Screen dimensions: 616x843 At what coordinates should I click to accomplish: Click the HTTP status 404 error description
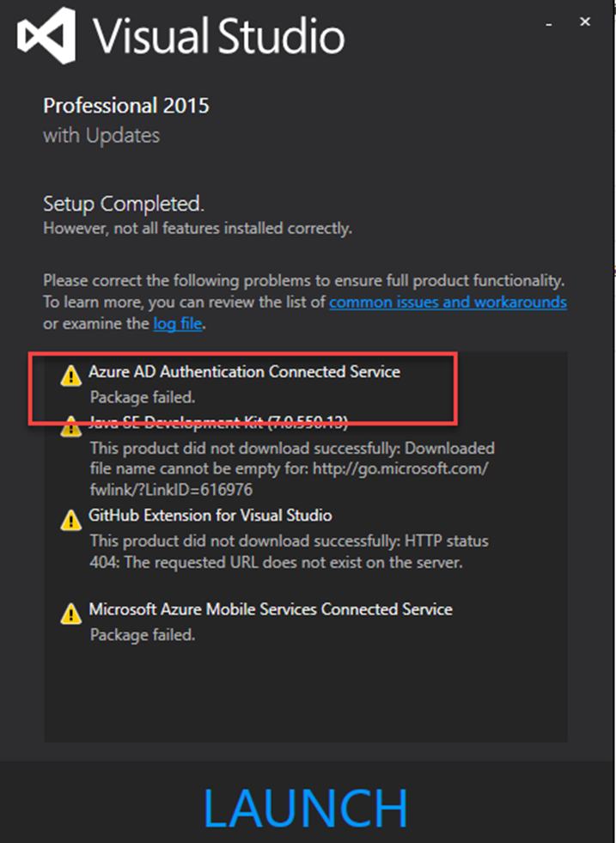(289, 552)
